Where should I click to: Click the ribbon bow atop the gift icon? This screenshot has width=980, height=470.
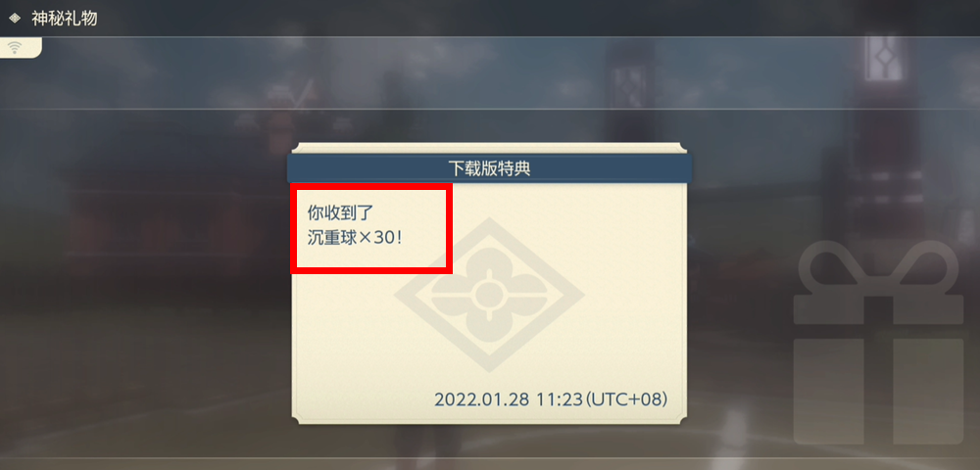click(878, 269)
